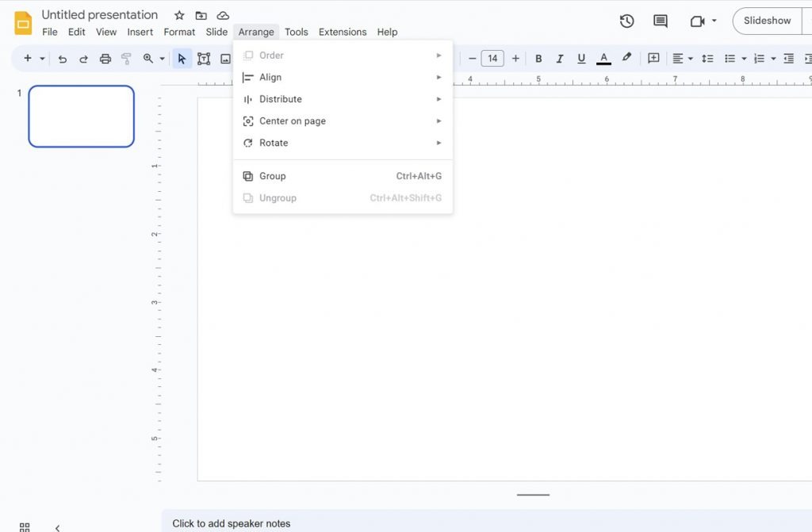812x532 pixels.
Task: Redo the last action
Action: click(x=84, y=58)
